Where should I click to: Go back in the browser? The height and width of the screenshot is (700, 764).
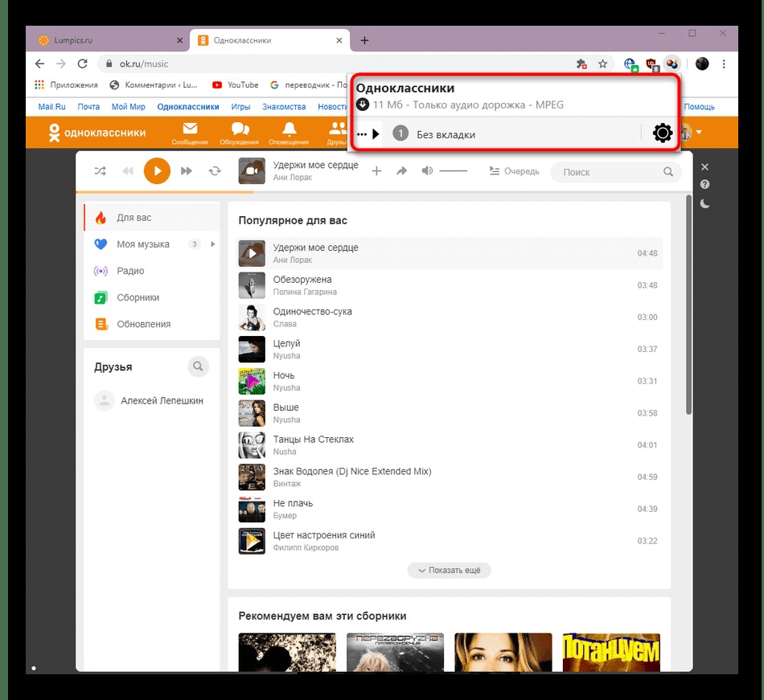click(x=40, y=63)
